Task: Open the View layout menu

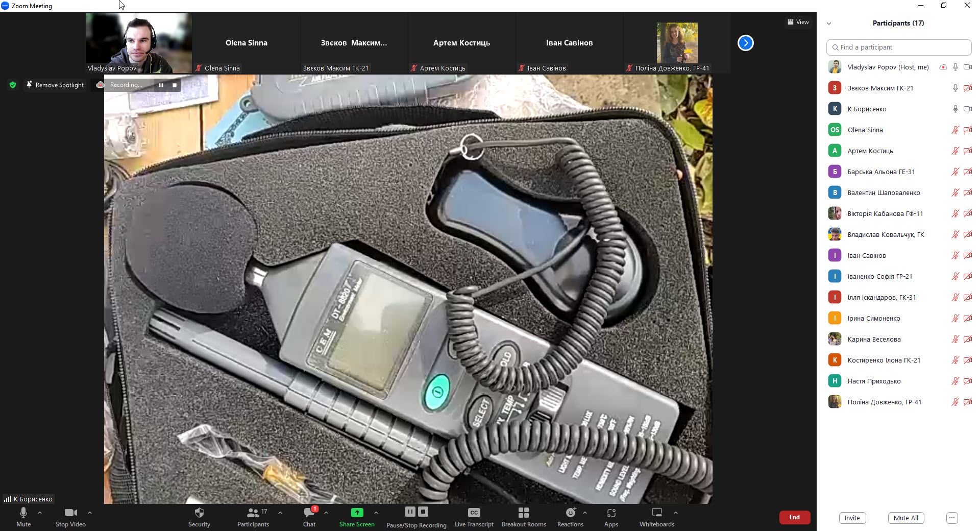Action: coord(798,22)
